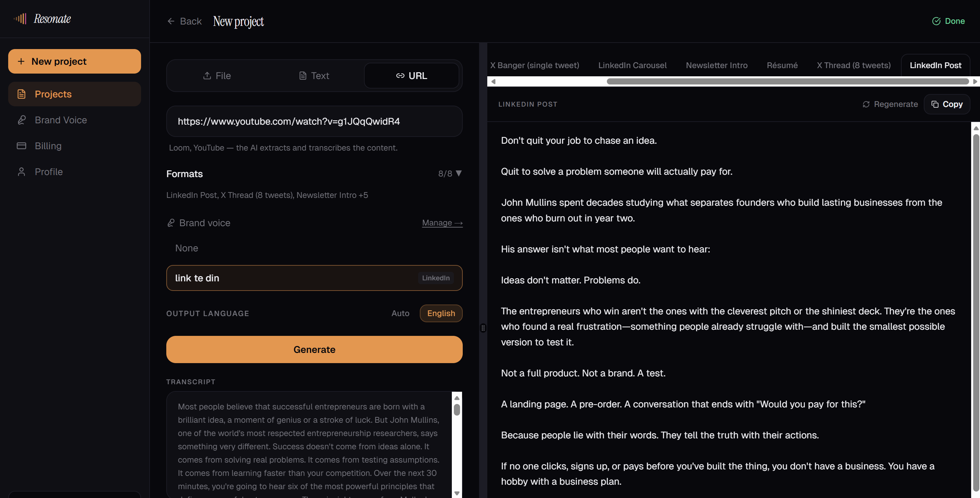Select the link te din brand voice
This screenshot has height=498, width=980.
coord(314,278)
